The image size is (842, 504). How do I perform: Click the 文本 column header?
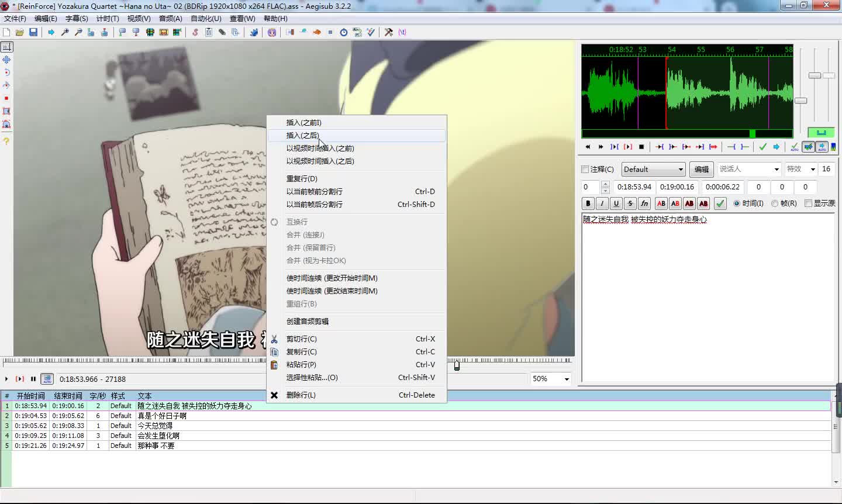[x=144, y=396]
